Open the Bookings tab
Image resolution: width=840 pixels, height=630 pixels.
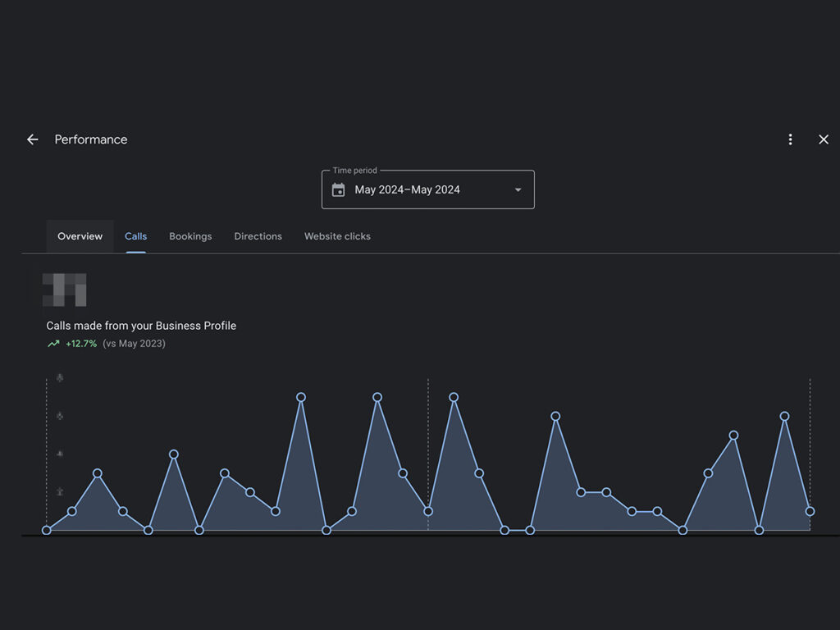pos(190,236)
